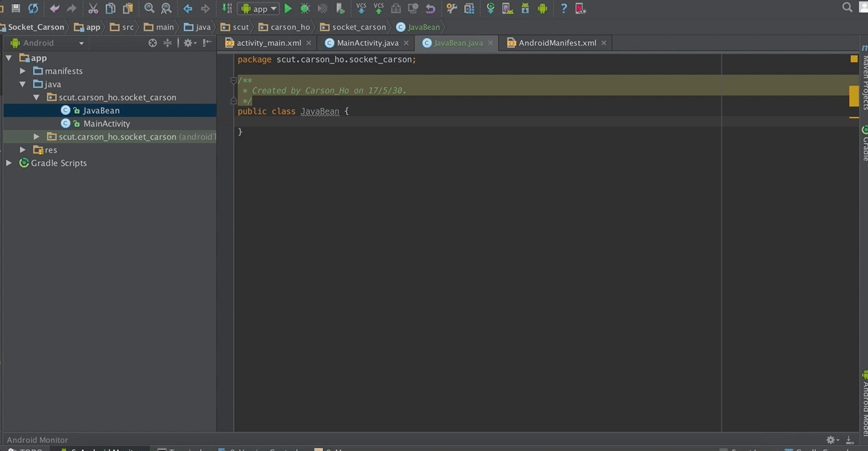
Task: Revert changes with the rollback icon
Action: (431, 8)
